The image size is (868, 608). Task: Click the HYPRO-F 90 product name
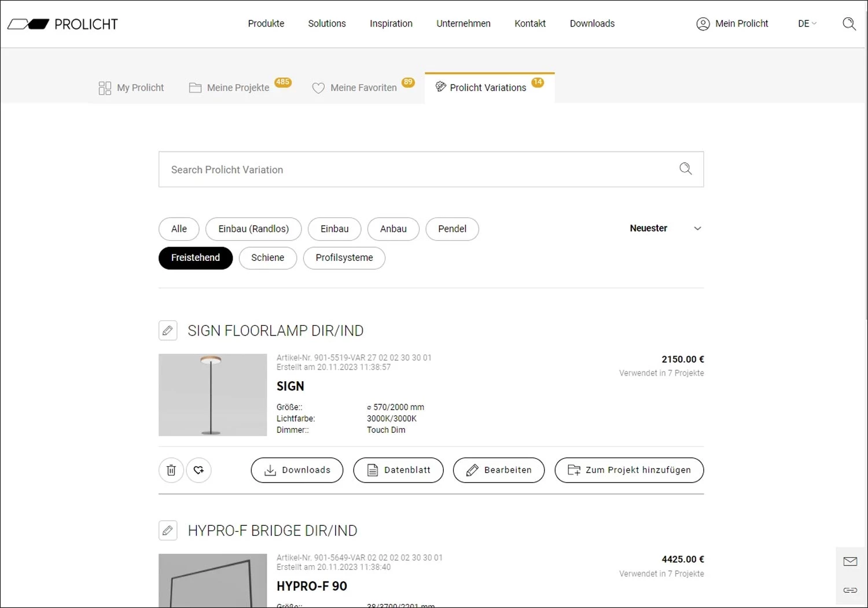(312, 587)
